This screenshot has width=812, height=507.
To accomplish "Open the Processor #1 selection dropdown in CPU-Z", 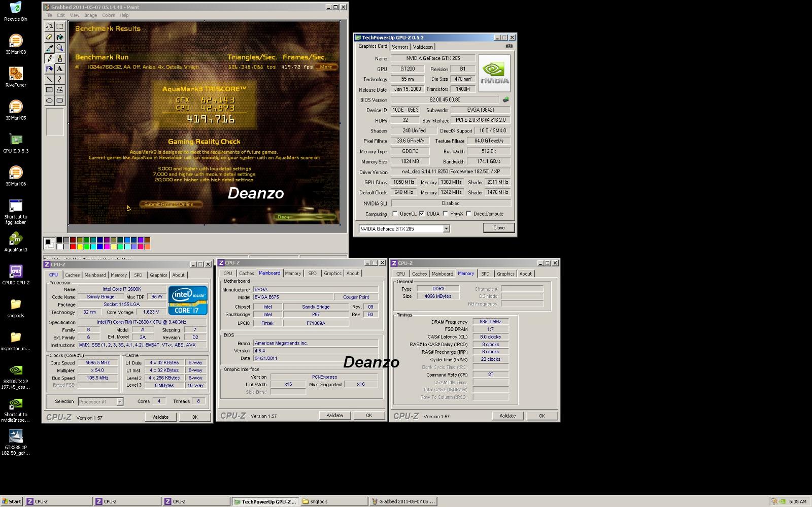I will tap(120, 401).
